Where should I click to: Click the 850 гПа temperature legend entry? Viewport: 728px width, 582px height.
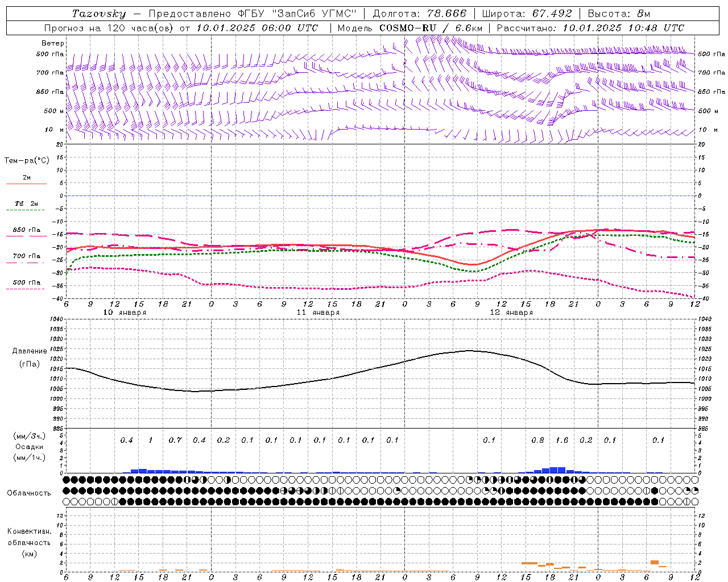pos(27,230)
